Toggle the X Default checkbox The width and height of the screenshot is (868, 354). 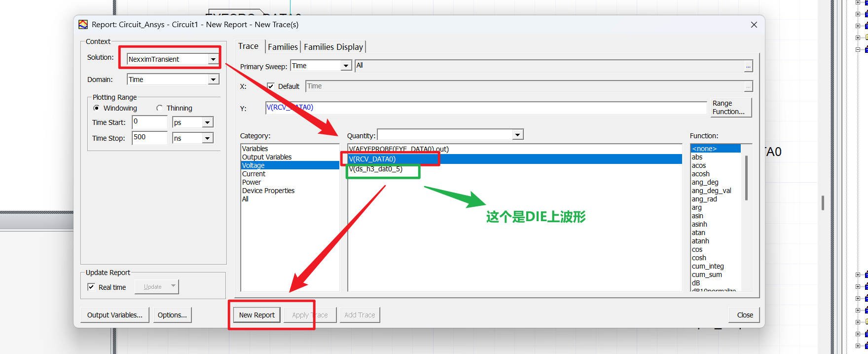coord(270,86)
